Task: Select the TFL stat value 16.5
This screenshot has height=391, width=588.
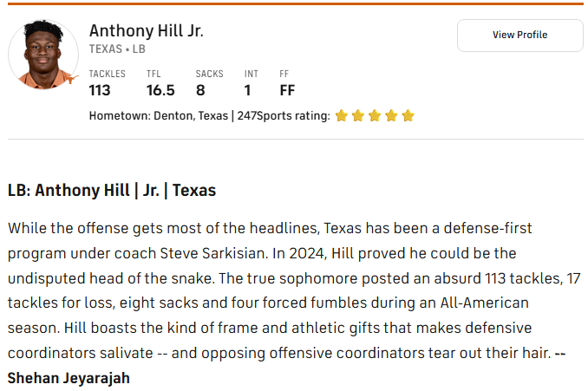Action: 160,90
